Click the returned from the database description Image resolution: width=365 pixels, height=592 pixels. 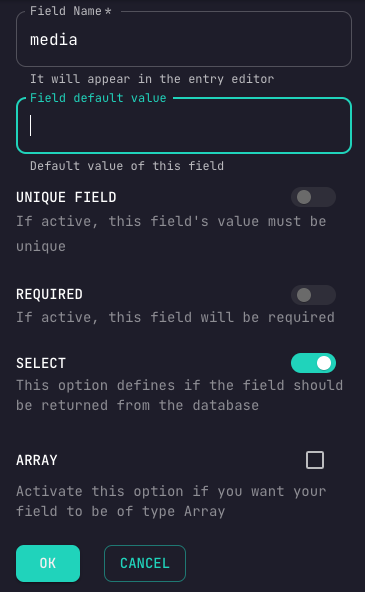tap(180, 395)
